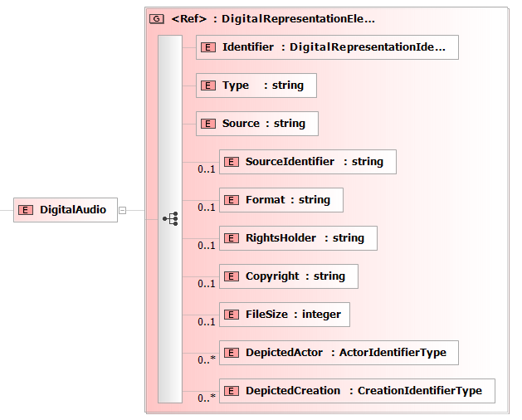Click the E icon of DepictedCreation
The height and width of the screenshot is (420, 522).
[232, 391]
